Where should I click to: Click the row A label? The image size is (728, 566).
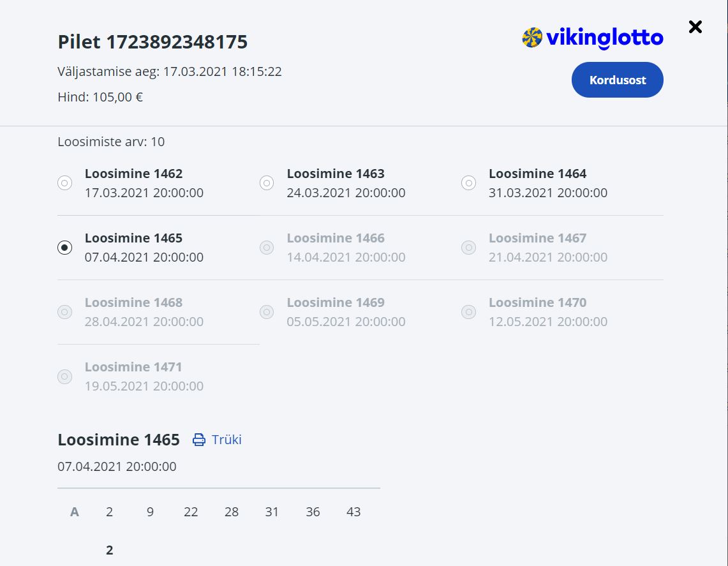(75, 512)
